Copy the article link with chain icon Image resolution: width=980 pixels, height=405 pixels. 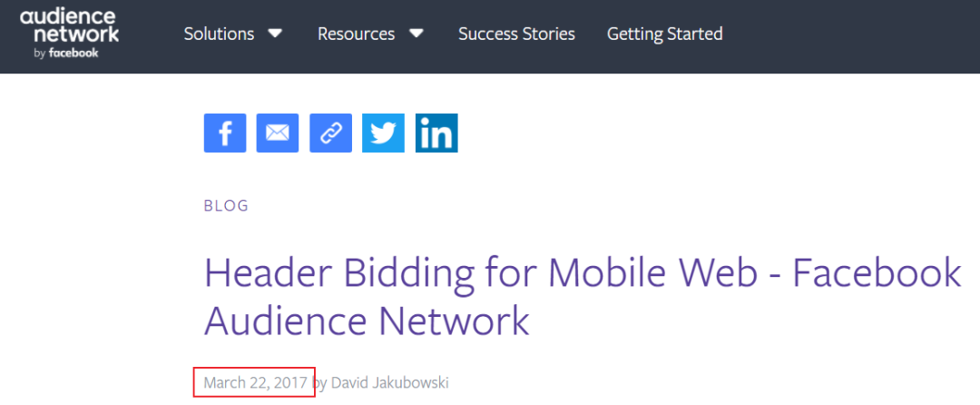330,133
